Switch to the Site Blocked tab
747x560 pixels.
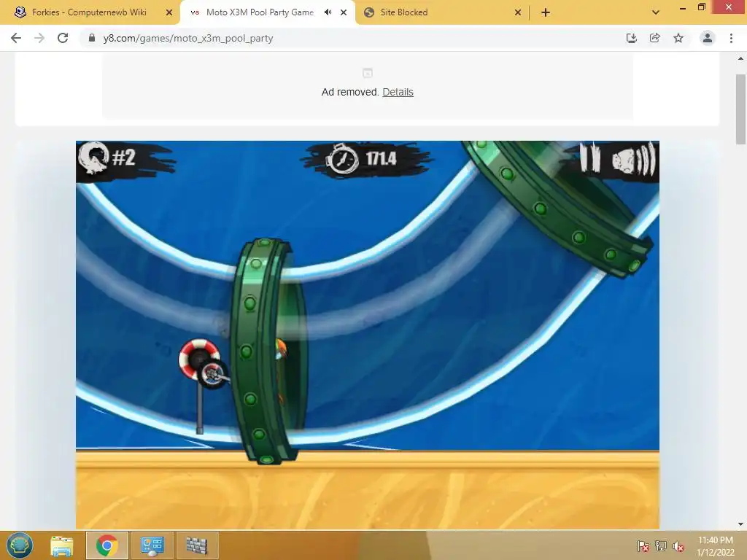[404, 12]
